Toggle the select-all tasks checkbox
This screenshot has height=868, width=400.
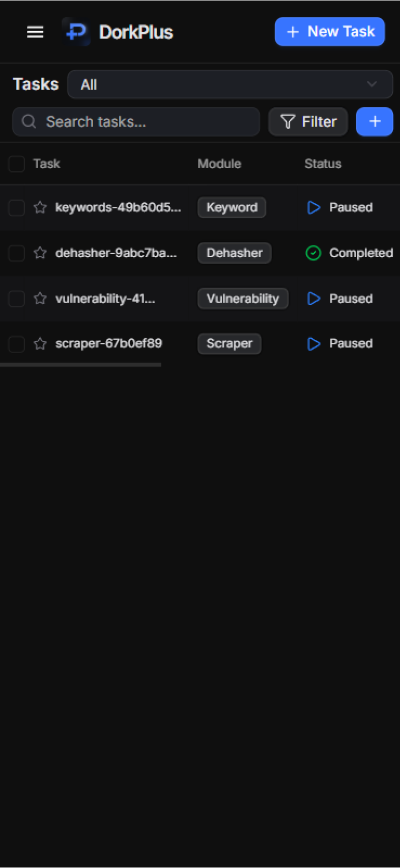[x=17, y=164]
